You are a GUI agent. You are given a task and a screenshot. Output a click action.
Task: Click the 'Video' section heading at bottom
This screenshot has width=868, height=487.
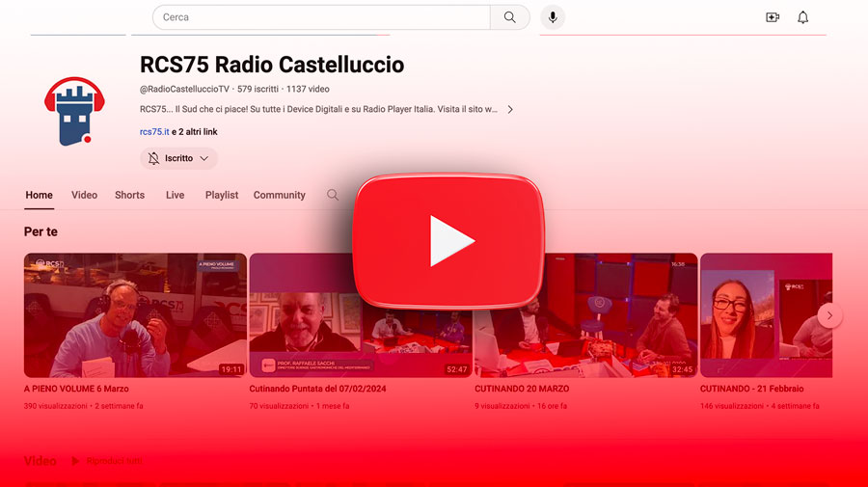pos(40,460)
